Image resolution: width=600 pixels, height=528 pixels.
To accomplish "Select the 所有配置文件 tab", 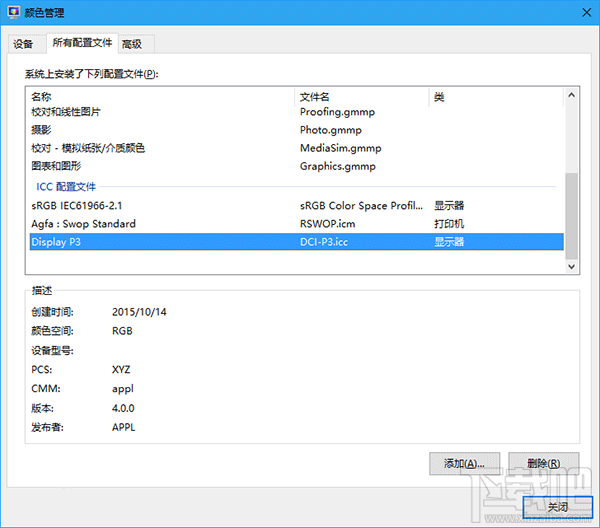I will [82, 42].
